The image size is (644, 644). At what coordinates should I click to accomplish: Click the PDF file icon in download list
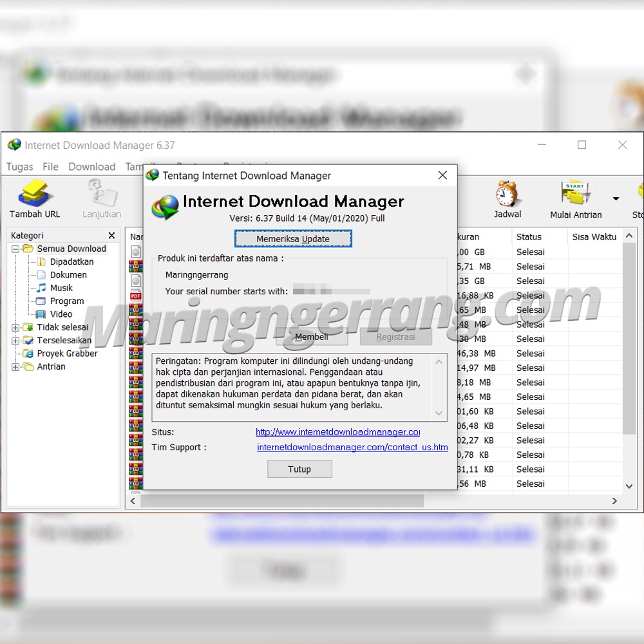coord(135,296)
